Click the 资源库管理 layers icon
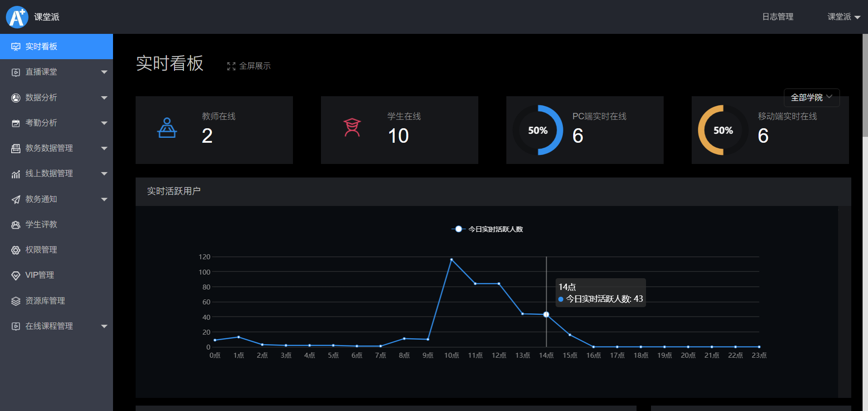Screen dimensions: 868x411 tap(16, 301)
